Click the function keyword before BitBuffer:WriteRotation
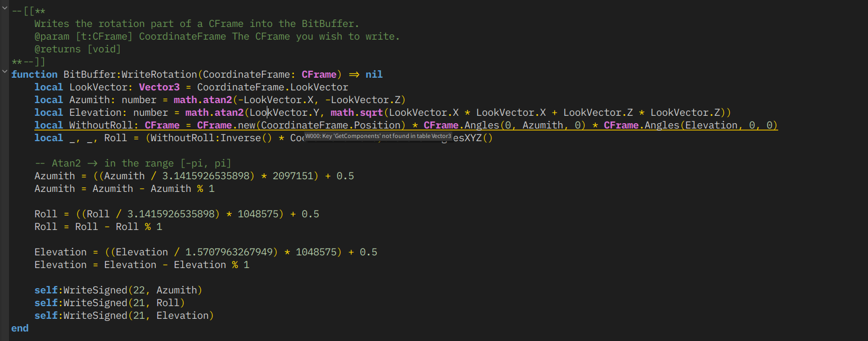868x341 pixels. click(x=34, y=75)
